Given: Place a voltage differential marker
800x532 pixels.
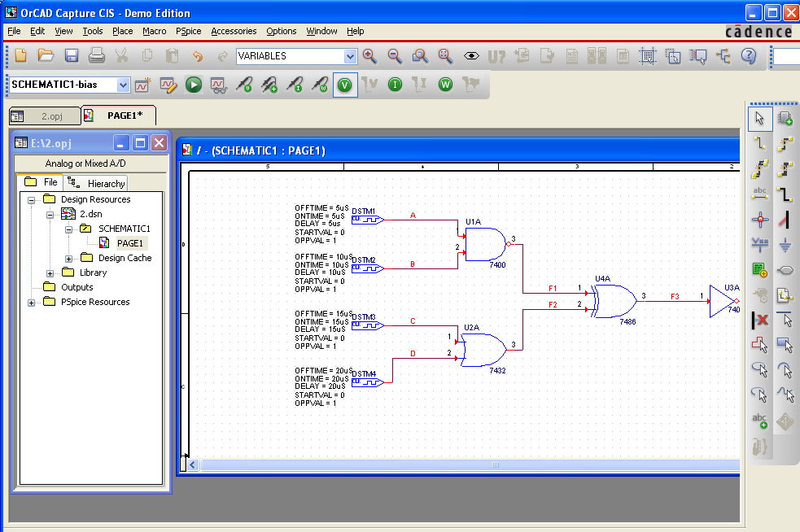Looking at the screenshot, I should 269,85.
